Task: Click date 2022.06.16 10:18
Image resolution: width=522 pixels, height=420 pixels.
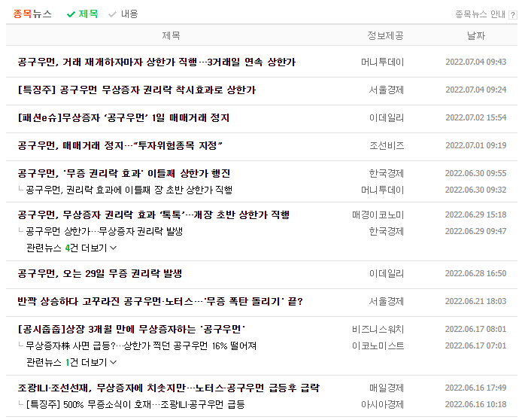Action: pyautogui.click(x=476, y=405)
